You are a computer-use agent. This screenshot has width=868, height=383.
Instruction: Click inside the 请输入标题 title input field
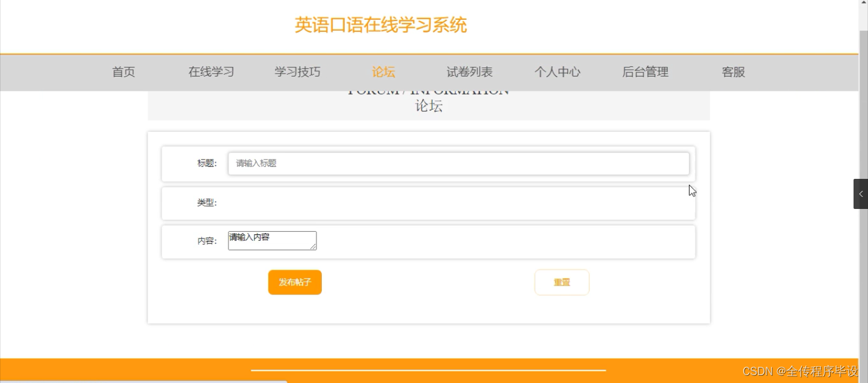tap(458, 163)
